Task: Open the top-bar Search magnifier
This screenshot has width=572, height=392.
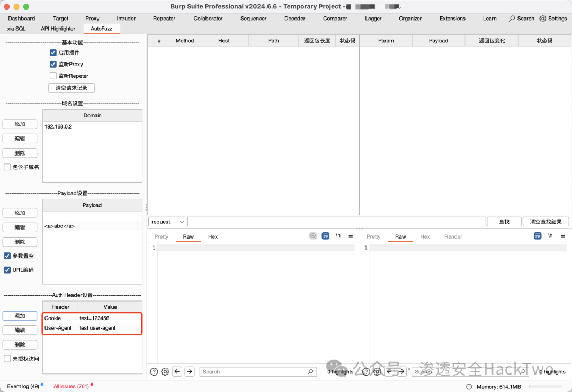Action: point(512,18)
